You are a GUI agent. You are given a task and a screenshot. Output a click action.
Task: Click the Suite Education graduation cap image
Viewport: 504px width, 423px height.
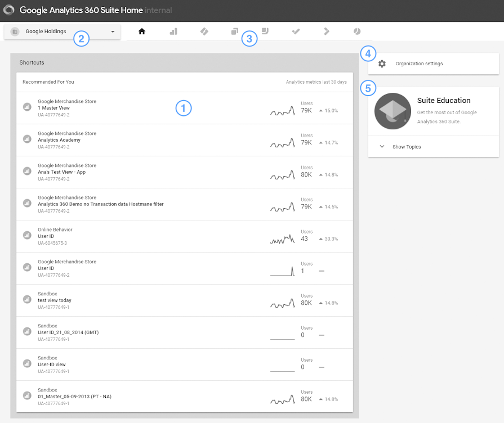pyautogui.click(x=393, y=111)
